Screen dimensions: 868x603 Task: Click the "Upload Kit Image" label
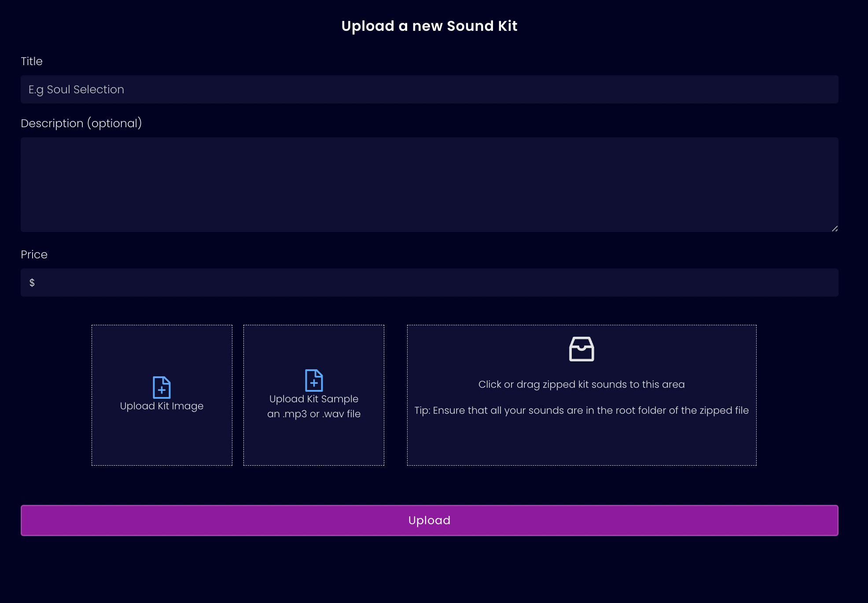tap(162, 406)
